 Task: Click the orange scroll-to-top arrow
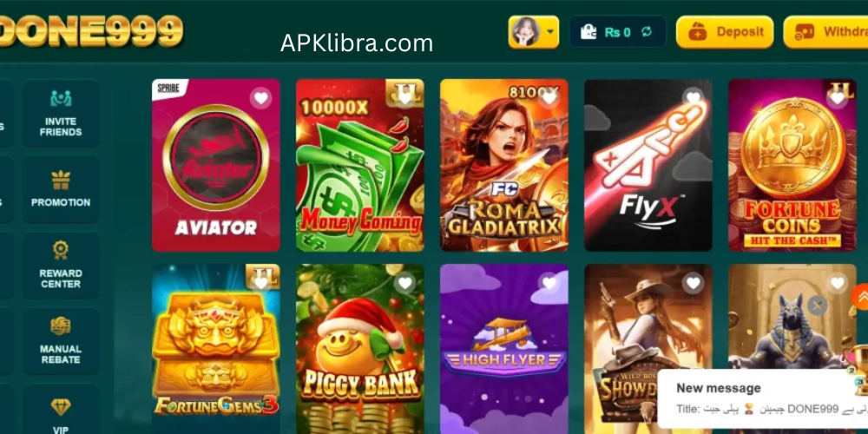(x=861, y=297)
